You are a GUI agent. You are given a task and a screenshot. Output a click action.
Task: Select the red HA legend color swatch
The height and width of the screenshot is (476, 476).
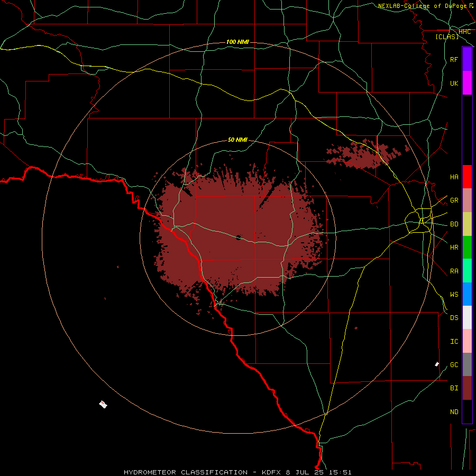[x=467, y=177]
